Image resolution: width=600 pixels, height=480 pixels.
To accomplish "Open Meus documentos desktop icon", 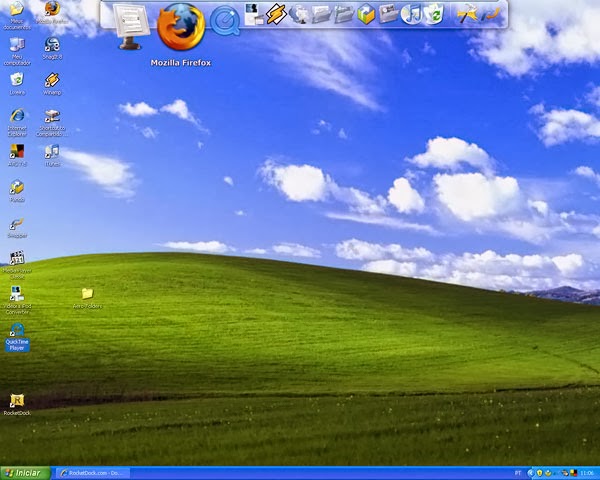I will click(16, 15).
